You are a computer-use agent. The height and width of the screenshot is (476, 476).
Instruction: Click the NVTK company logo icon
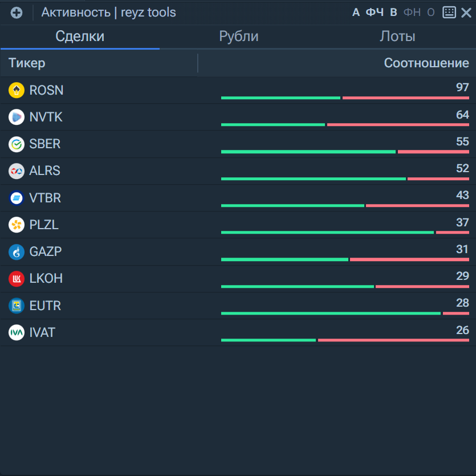tap(17, 117)
